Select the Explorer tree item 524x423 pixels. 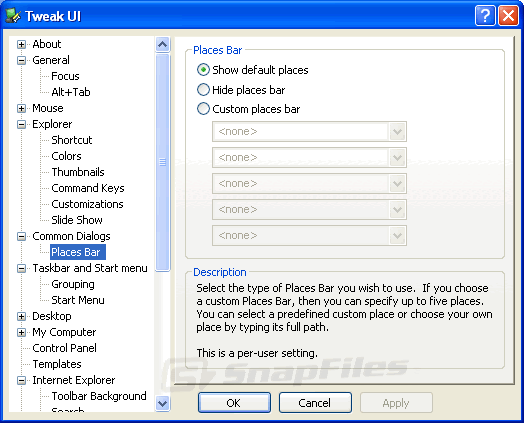[x=52, y=124]
